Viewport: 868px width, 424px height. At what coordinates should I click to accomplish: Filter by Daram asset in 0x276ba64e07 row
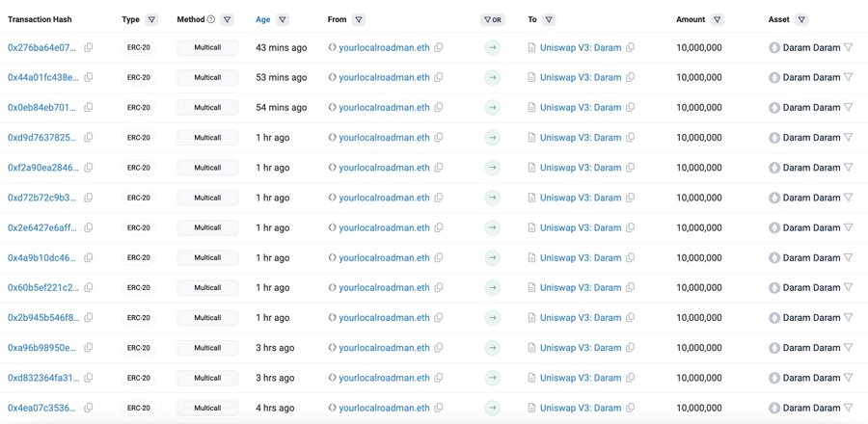(848, 47)
